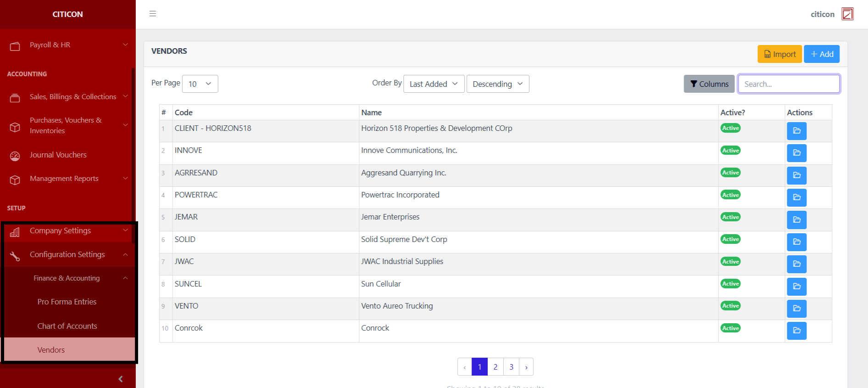The height and width of the screenshot is (388, 868).
Task: Open folder action for Horizon 518 Properties
Action: coord(796,131)
